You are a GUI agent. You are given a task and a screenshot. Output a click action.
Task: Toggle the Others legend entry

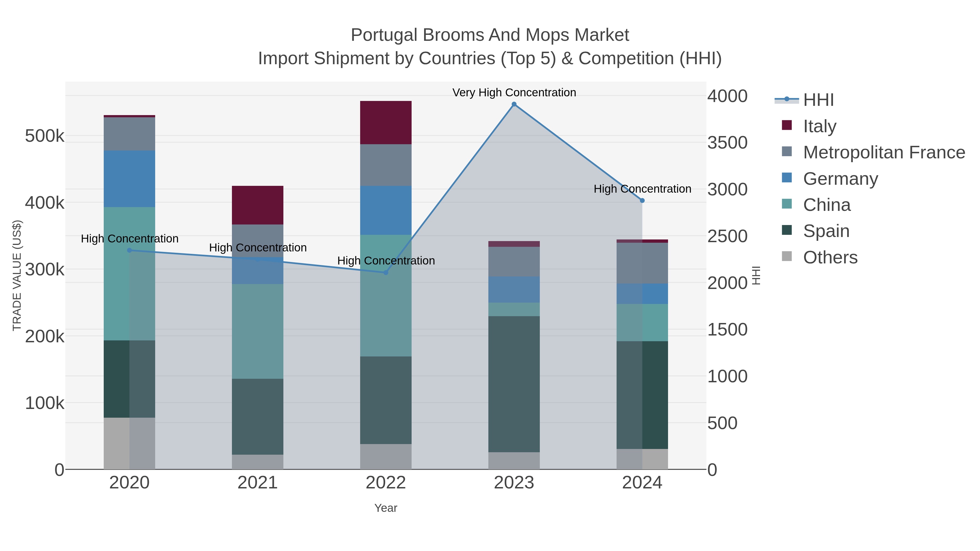[x=819, y=257]
